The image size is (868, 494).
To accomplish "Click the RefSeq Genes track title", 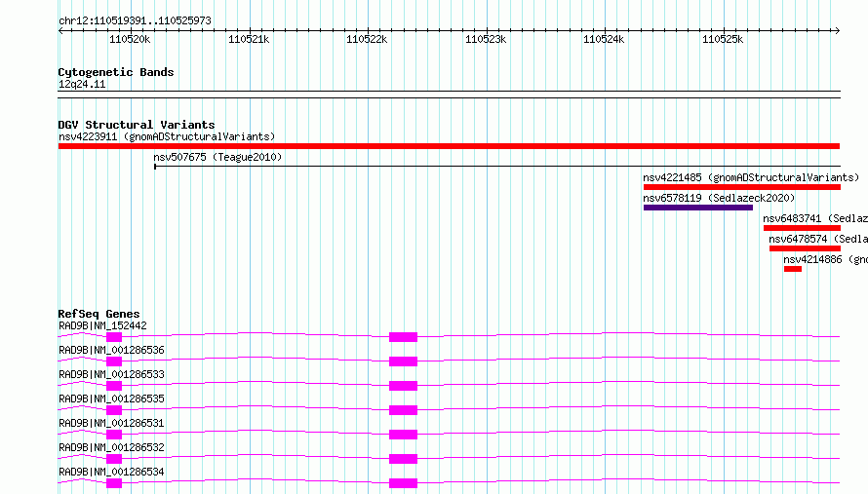I will point(99,314).
